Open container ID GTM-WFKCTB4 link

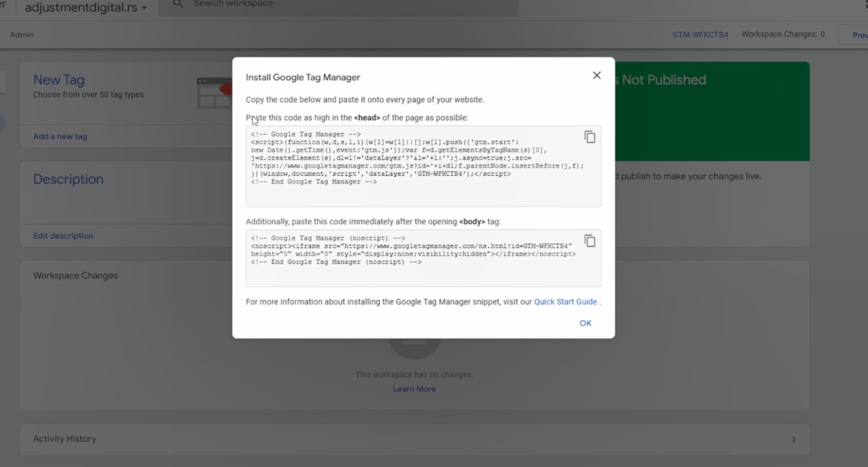pyautogui.click(x=700, y=34)
